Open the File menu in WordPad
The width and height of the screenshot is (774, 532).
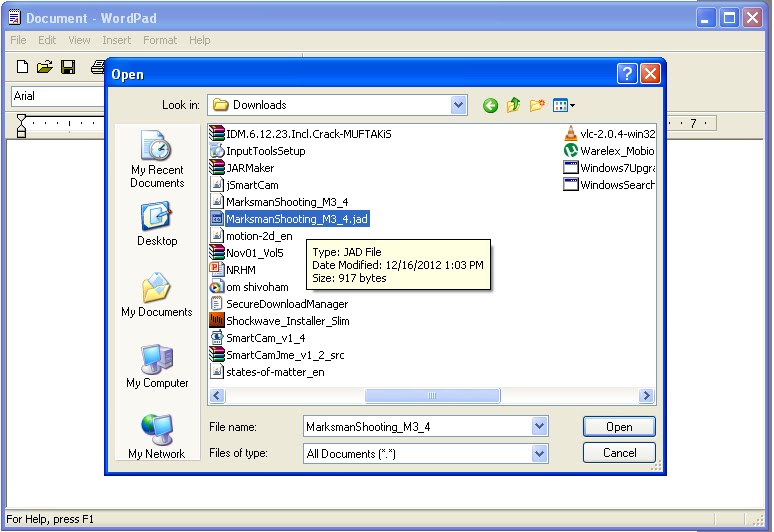pos(18,40)
